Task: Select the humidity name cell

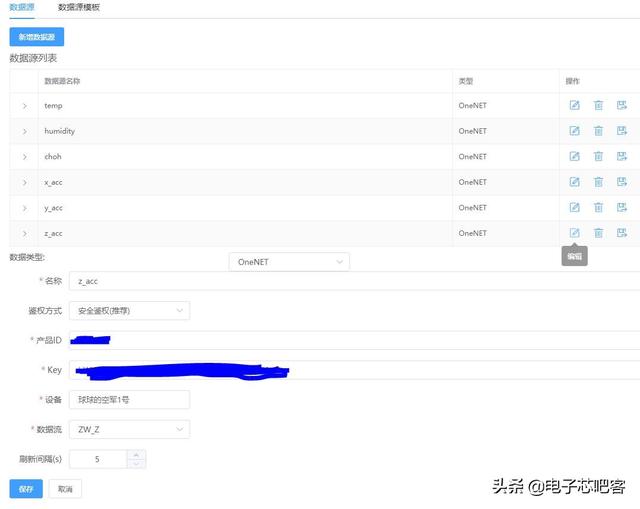Action: 245,131
